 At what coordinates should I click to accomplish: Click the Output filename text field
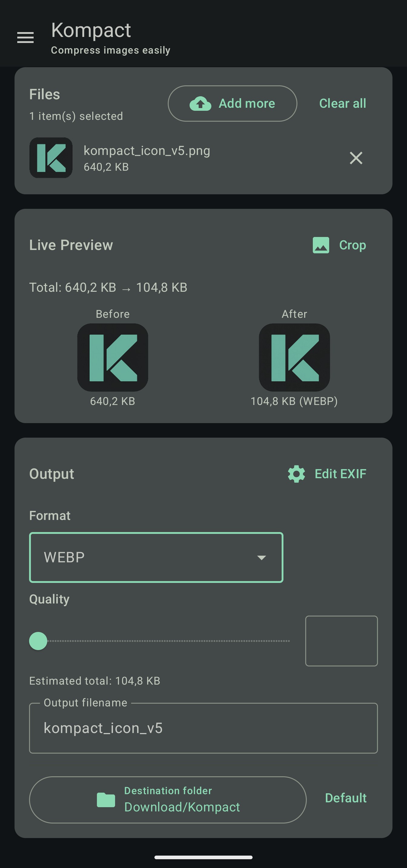click(203, 728)
